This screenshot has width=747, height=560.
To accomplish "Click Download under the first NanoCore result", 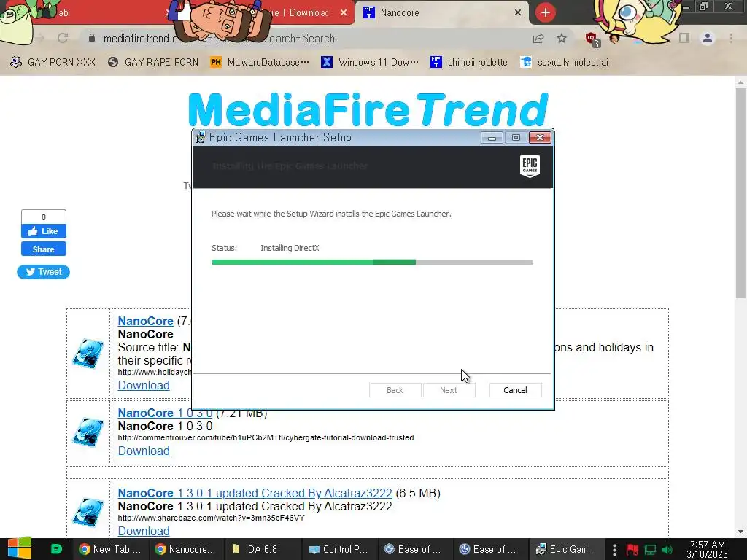I will 144,385.
